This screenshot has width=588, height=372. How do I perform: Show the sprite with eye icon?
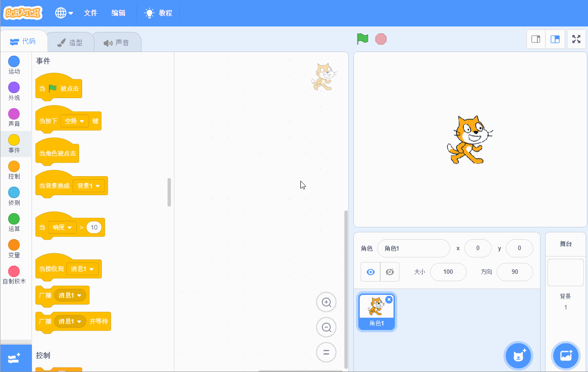coord(371,272)
